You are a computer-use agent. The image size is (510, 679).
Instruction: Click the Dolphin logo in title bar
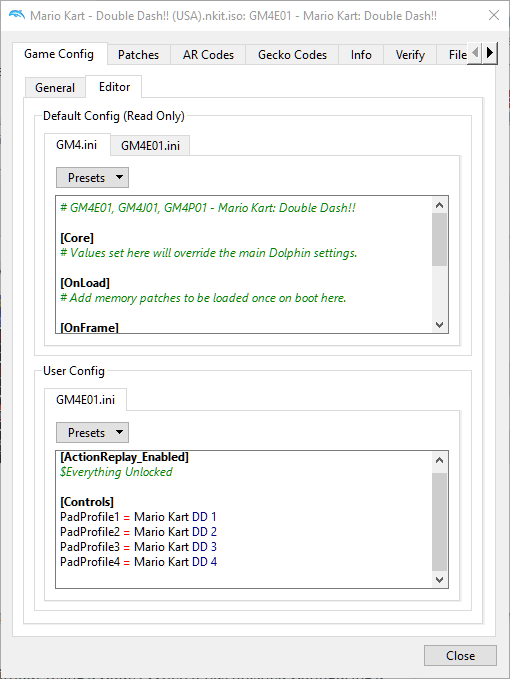(16, 16)
